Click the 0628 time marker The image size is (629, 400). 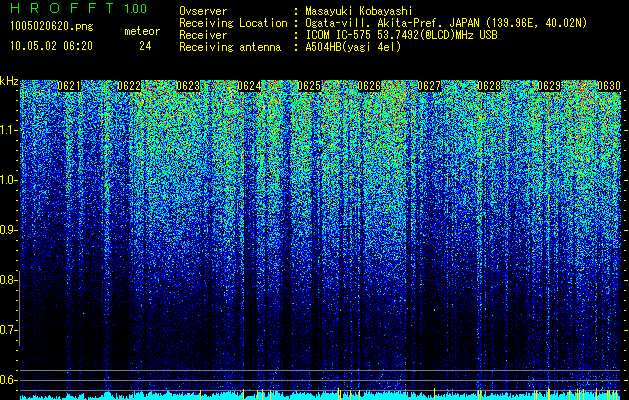[489, 86]
